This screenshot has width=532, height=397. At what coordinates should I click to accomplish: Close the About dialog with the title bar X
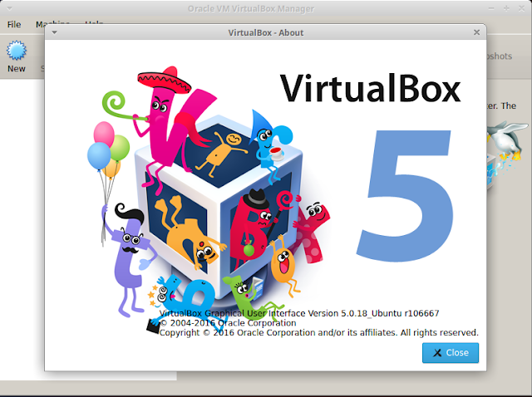pyautogui.click(x=476, y=32)
